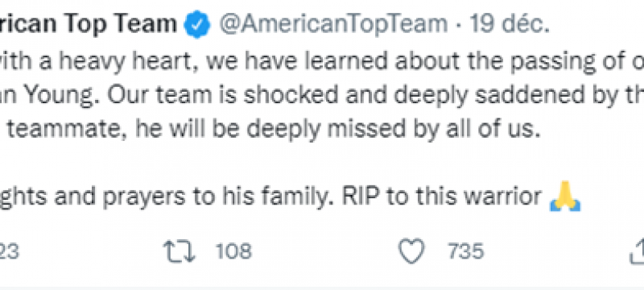Click the blue verified badge
The image size is (644, 290).
pyautogui.click(x=197, y=25)
